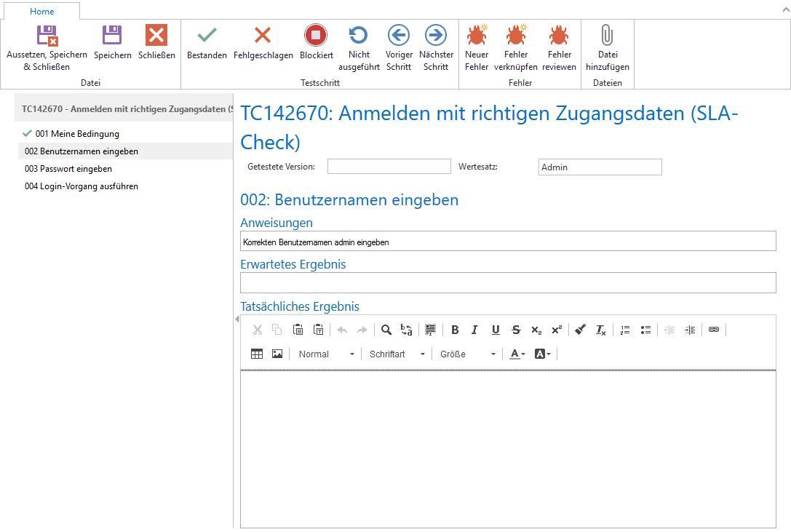Open the Größe font size dropdown
This screenshot has width=791, height=532.
tap(467, 354)
